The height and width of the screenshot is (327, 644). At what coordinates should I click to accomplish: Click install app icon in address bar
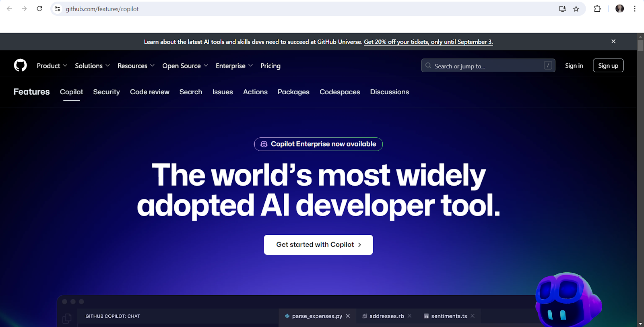click(x=563, y=9)
